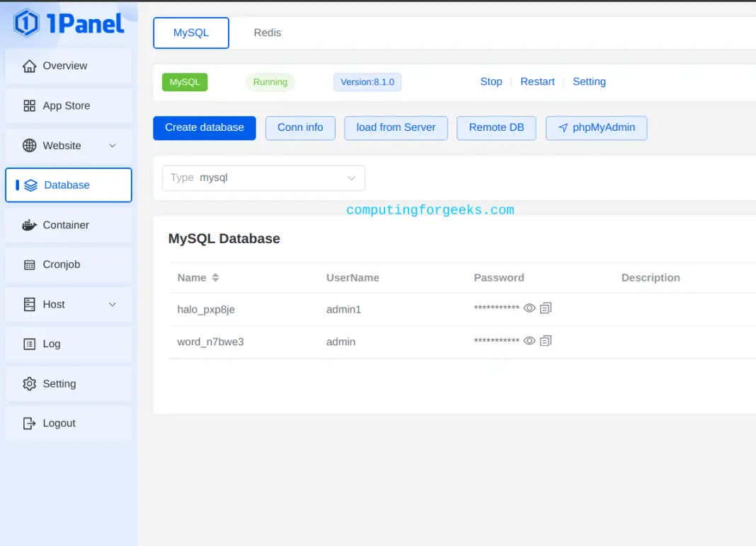Switch to the Redis tab
Screen dimensions: 756x546
point(267,33)
